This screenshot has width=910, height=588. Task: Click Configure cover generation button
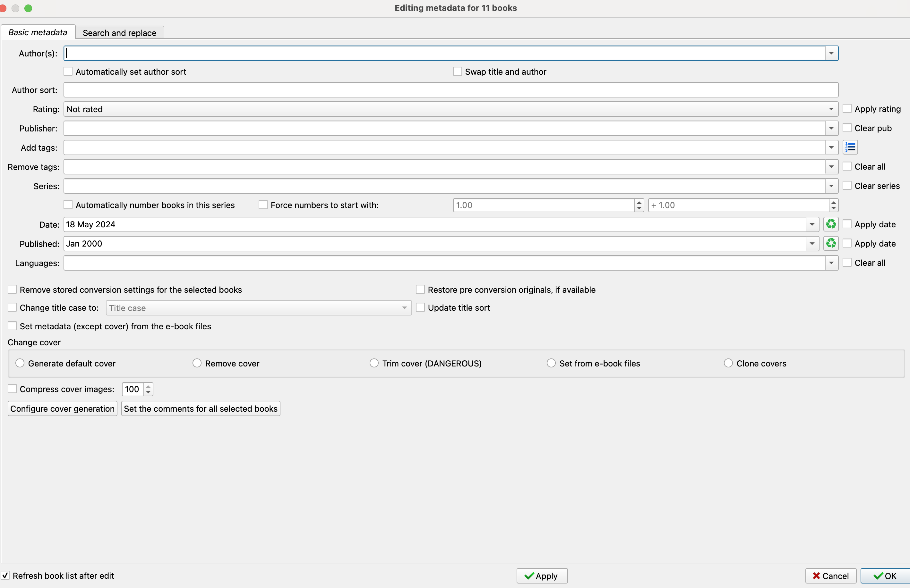click(x=62, y=408)
